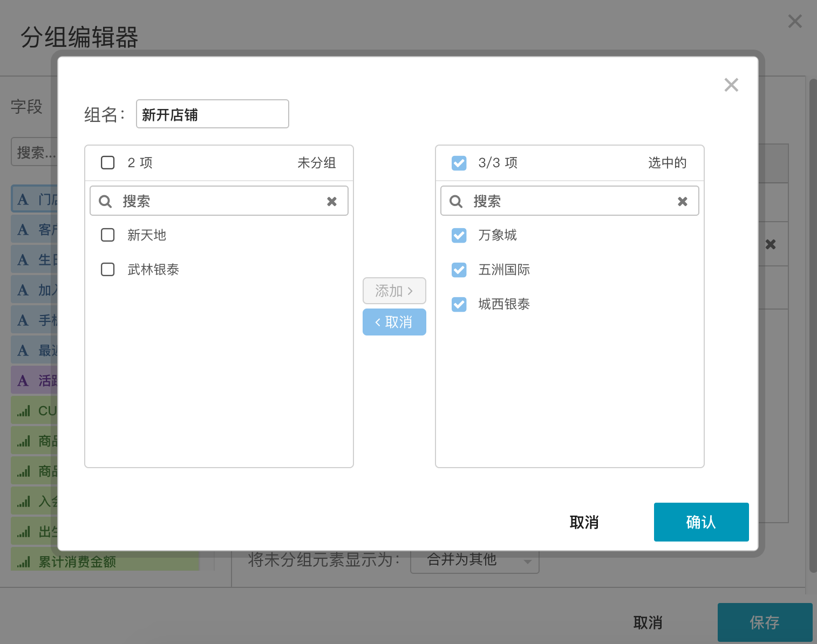Edit the 组名 input field containing 新开店铺
The width and height of the screenshot is (817, 644).
(x=213, y=114)
